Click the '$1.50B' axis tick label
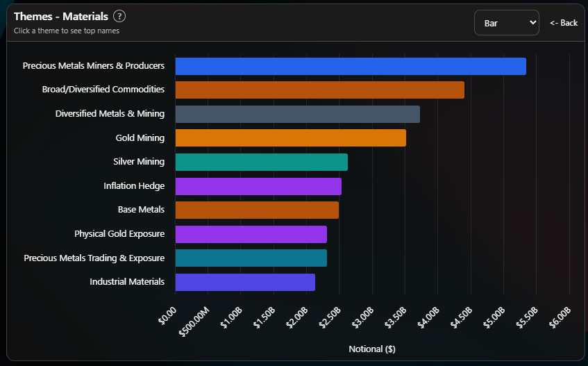 point(264,317)
